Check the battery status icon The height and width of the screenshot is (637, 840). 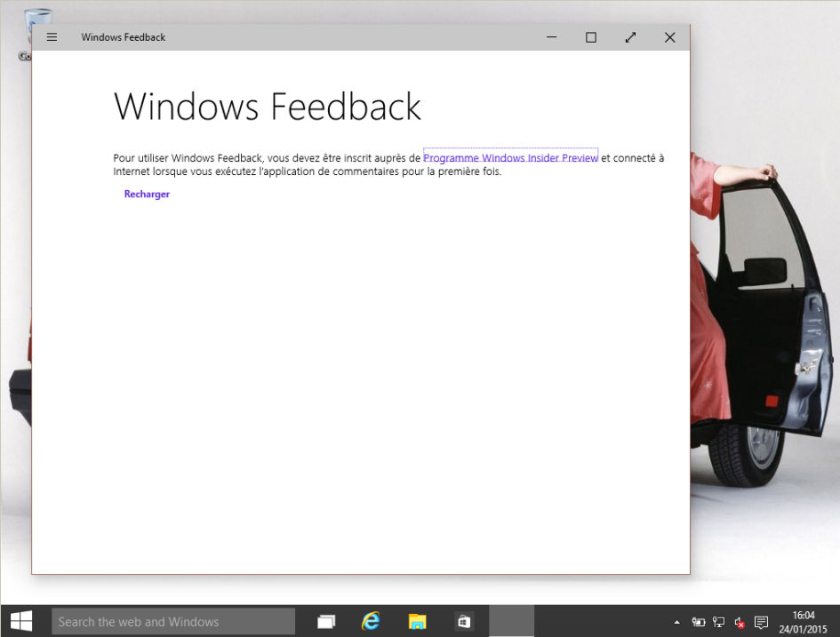click(x=699, y=622)
